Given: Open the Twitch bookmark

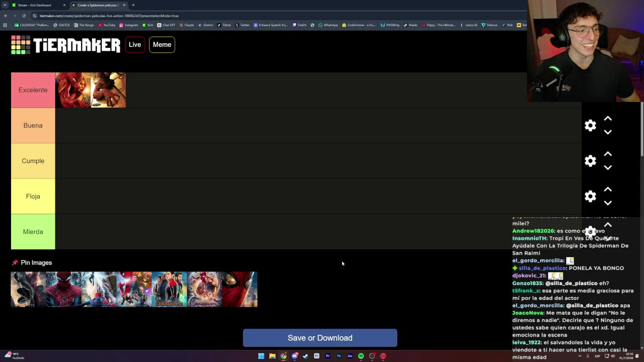Looking at the screenshot, I should pos(299,25).
